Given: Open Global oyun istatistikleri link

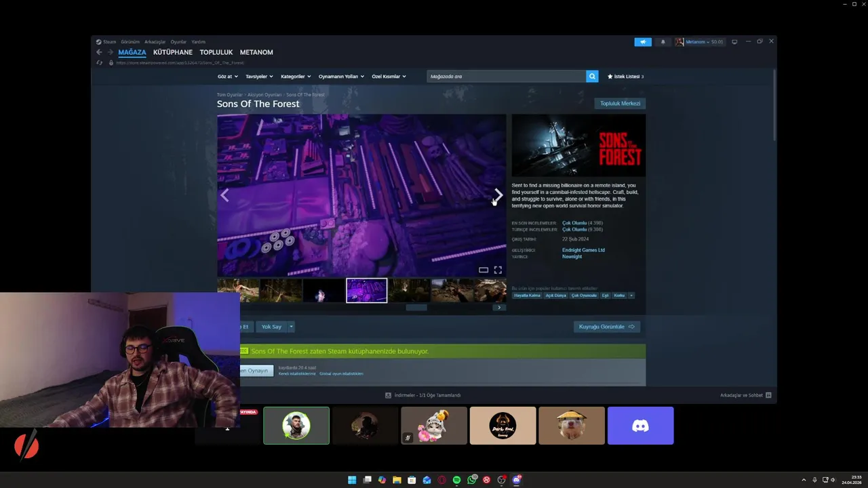Looking at the screenshot, I should pos(341,373).
